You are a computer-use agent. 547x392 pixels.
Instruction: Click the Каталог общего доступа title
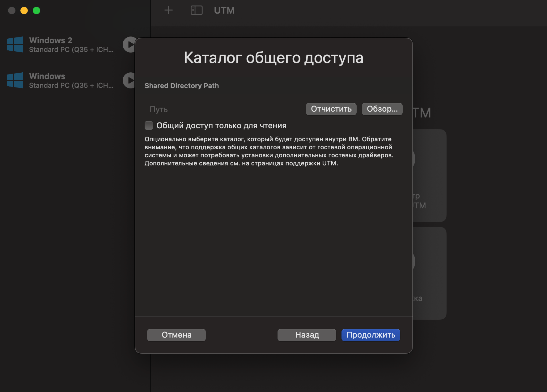point(273,58)
